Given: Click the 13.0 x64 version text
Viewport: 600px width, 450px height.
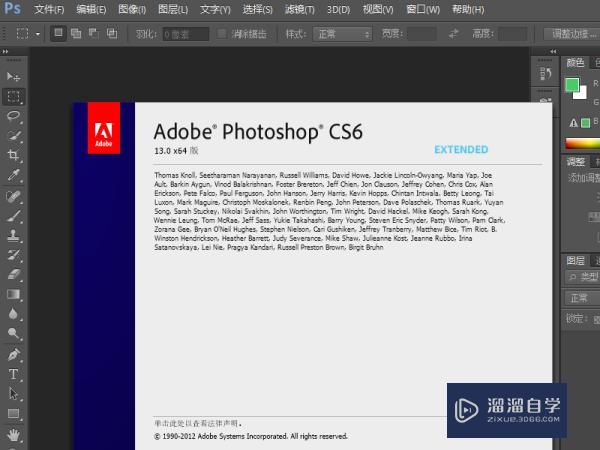Looking at the screenshot, I should [x=176, y=151].
